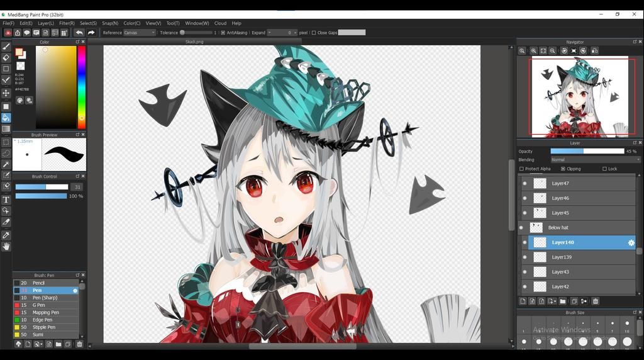Select the Move tool
The image size is (644, 360).
(x=6, y=93)
